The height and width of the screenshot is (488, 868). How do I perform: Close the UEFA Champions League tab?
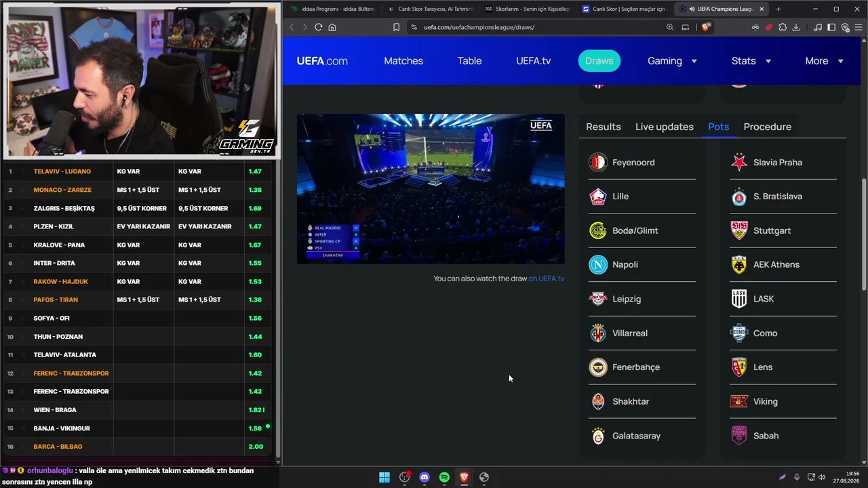pos(762,9)
